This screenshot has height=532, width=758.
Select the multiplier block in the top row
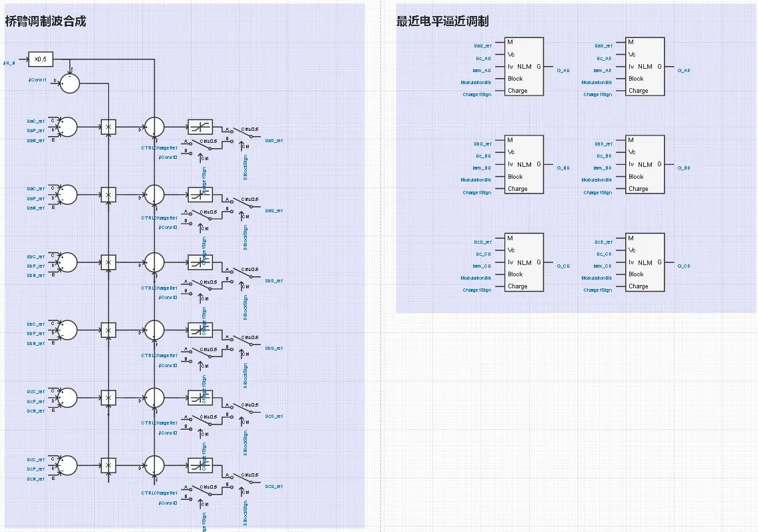tap(108, 127)
